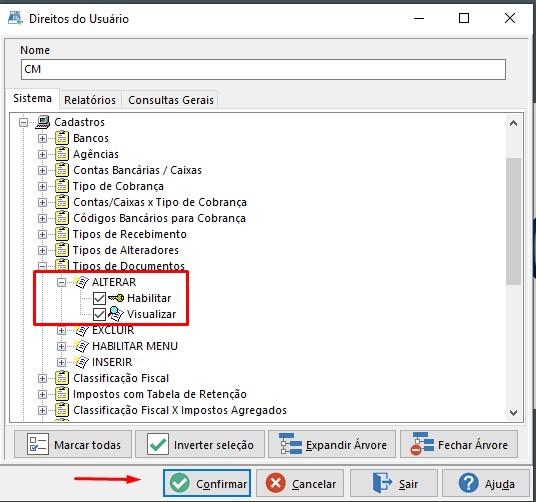Select the Impostos com Tabela de Retenção label
The height and width of the screenshot is (502, 536).
(x=160, y=394)
